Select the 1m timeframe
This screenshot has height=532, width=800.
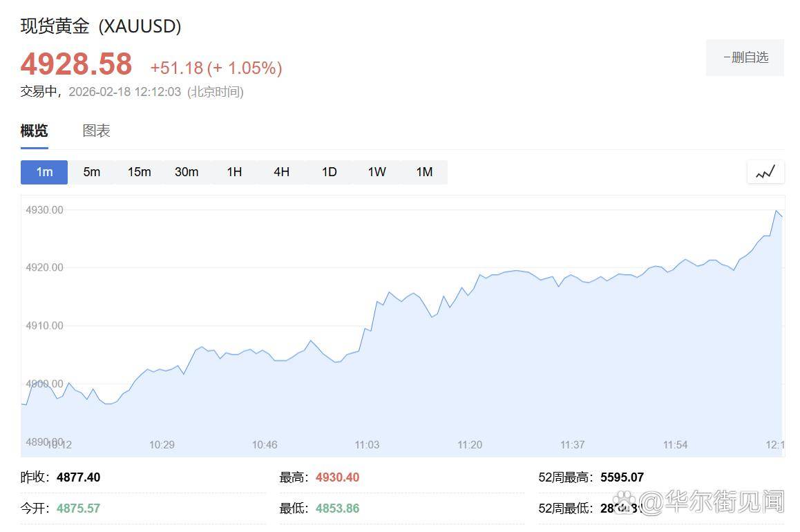click(44, 172)
